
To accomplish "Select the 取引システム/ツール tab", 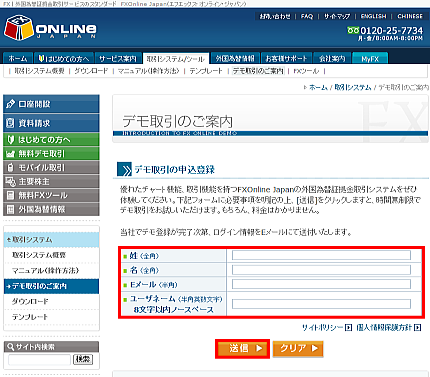I will pos(176,58).
